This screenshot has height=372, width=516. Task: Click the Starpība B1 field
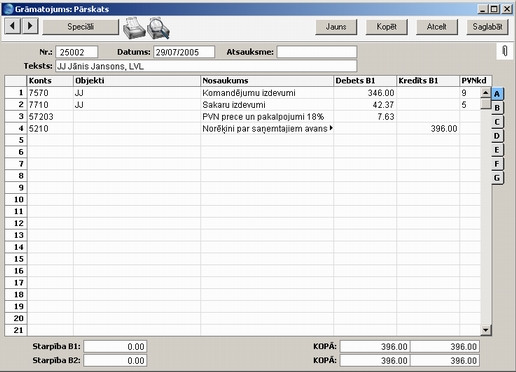pyautogui.click(x=115, y=347)
